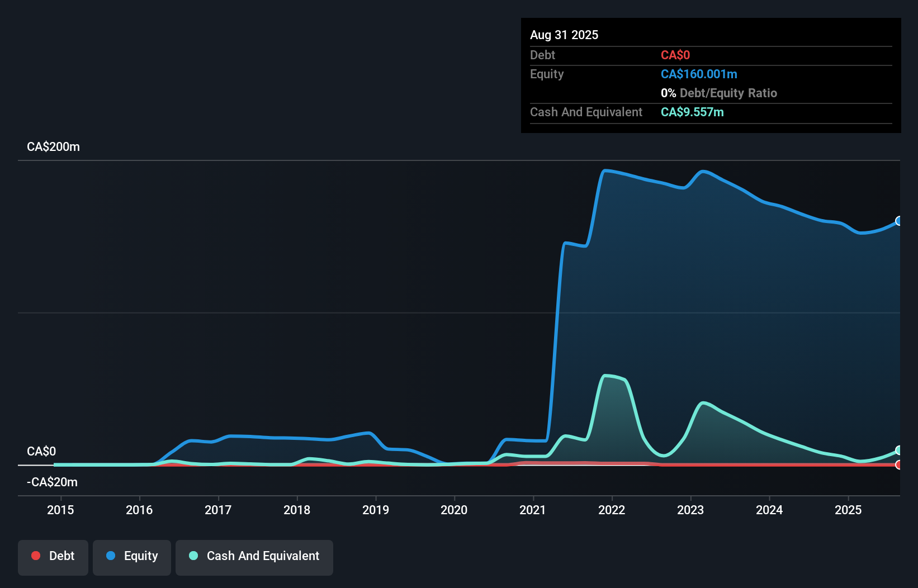Click the CA$200m gridline label
Viewport: 918px width, 588px height.
53,146
